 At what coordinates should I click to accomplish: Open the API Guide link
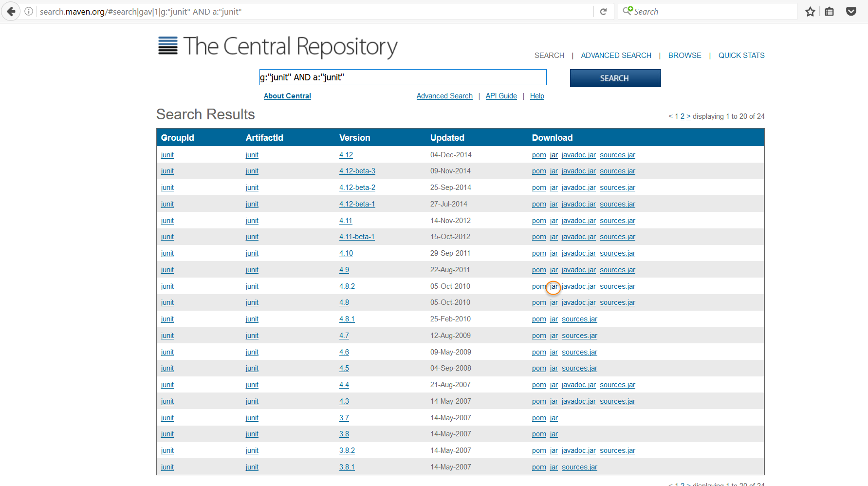point(501,96)
